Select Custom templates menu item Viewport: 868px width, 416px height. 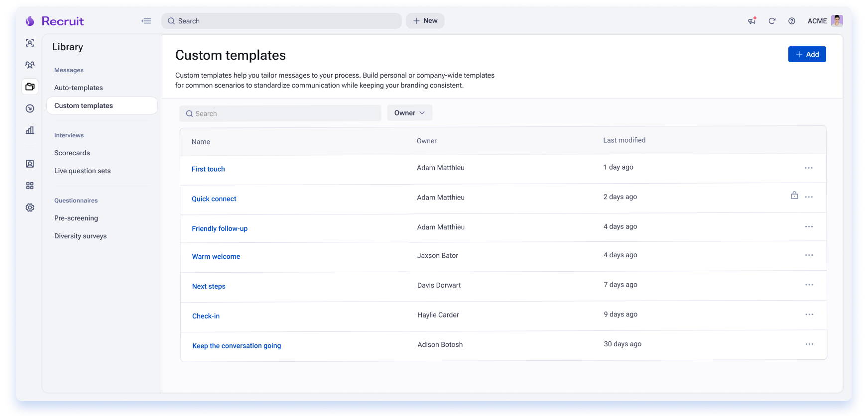[x=102, y=105]
